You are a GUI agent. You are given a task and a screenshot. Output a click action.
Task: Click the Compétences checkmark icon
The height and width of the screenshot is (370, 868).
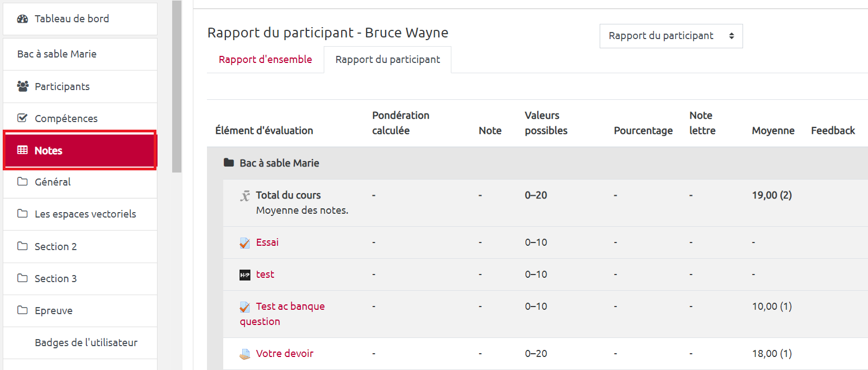point(22,118)
